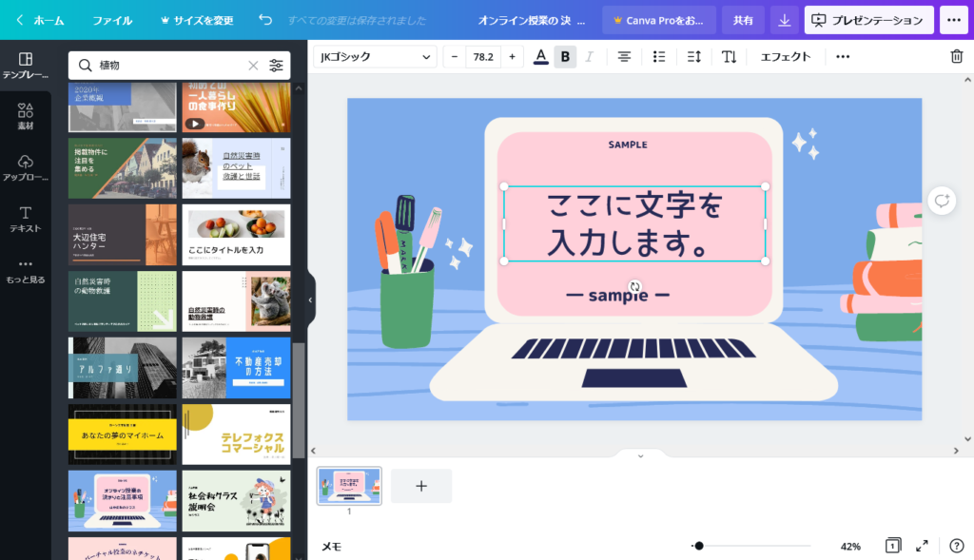974x560 pixels.
Task: Open the top-right more options menu
Action: point(953,21)
